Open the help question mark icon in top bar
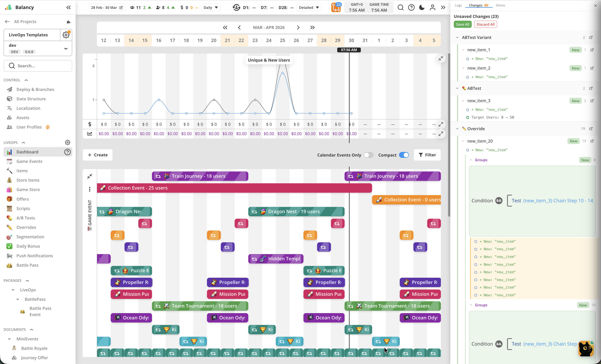The height and width of the screenshot is (364, 601). tap(411, 8)
